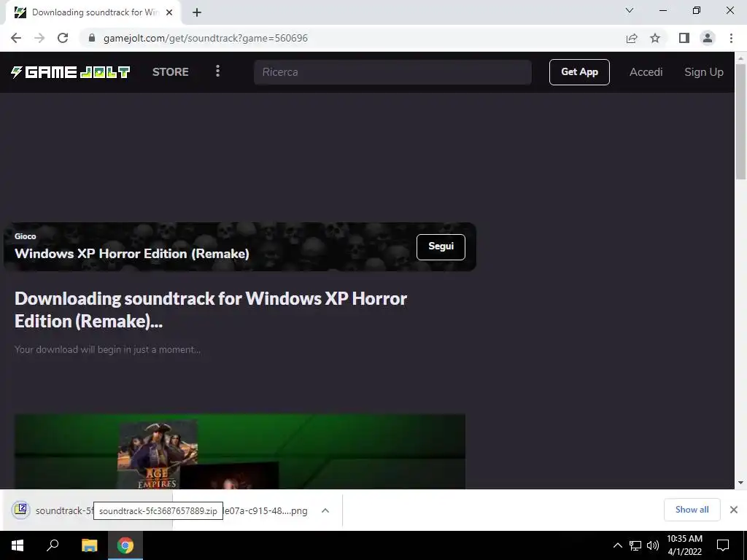Click the address bar URL
This screenshot has width=747, height=560.
coord(205,38)
